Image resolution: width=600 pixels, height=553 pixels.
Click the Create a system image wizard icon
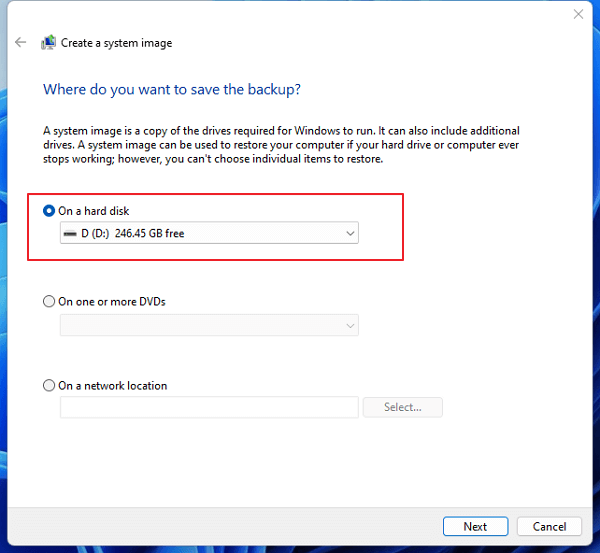tap(48, 43)
